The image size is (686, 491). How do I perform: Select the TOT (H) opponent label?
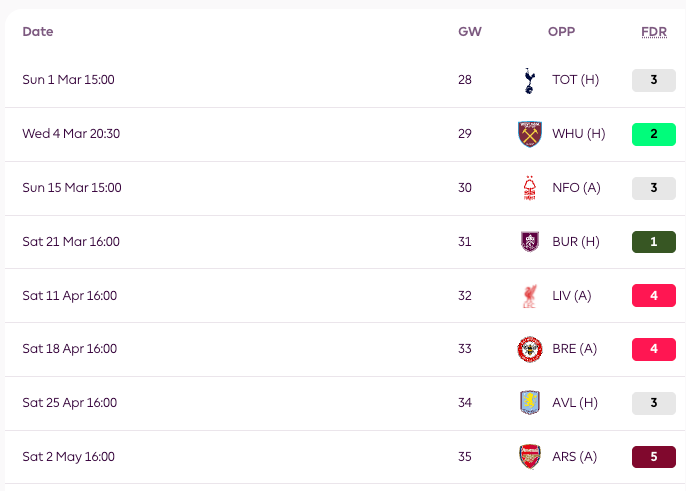[x=575, y=80]
